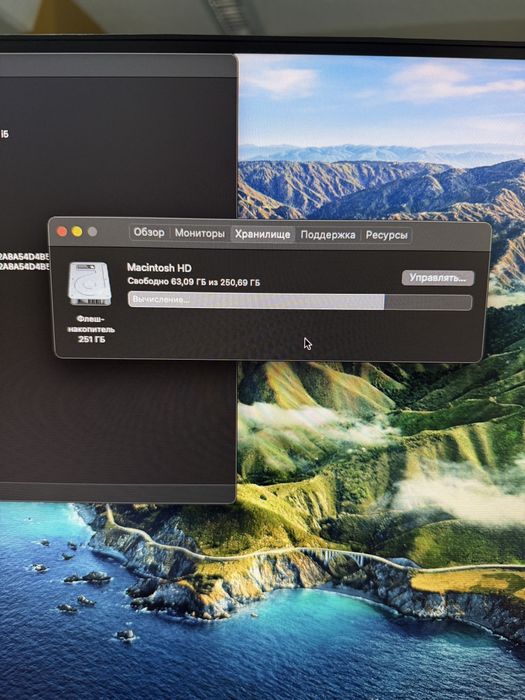Click the Macintosh HD drive icon
Image resolution: width=525 pixels, height=700 pixels.
point(90,284)
